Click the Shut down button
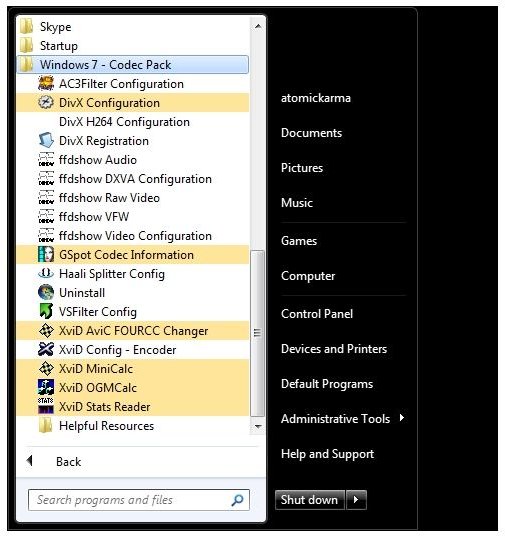This screenshot has height=536, width=505. pos(309,500)
